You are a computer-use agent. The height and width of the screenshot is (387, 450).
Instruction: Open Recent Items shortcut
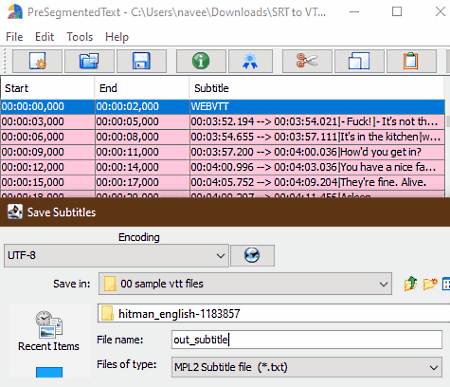[49, 331]
